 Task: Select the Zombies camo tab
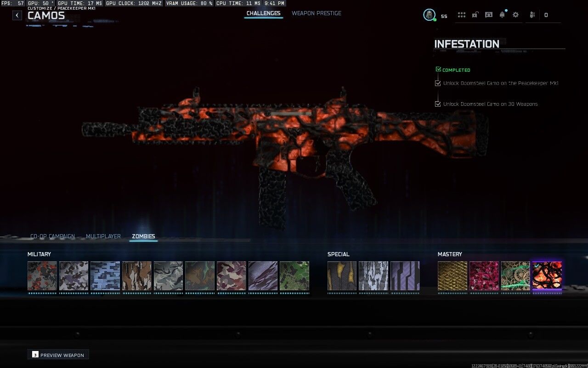(x=143, y=236)
